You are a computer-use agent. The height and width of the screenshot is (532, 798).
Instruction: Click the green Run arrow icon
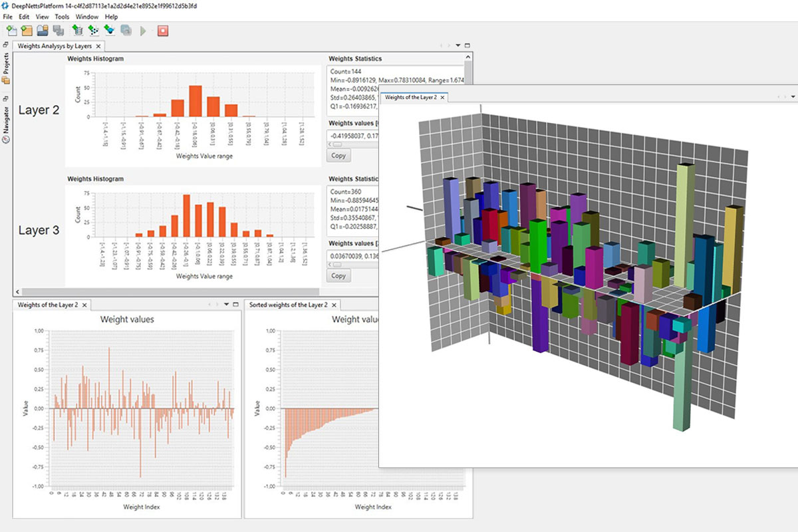point(143,31)
